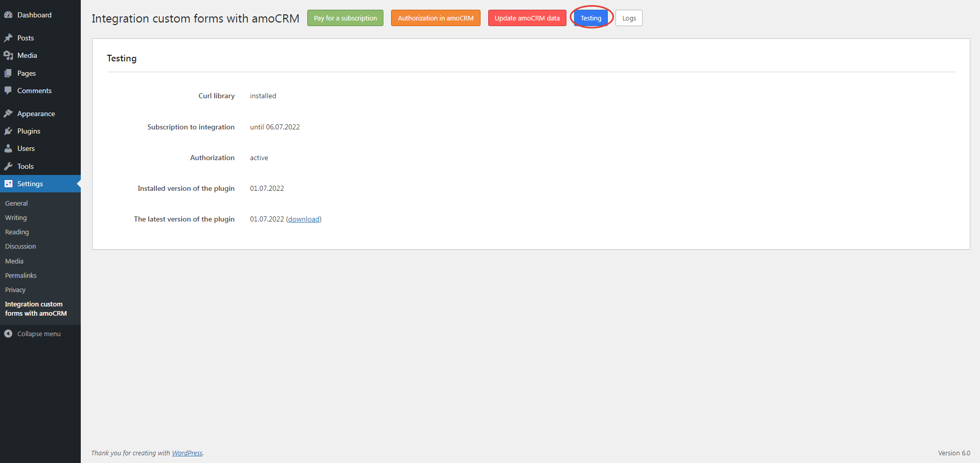This screenshot has width=980, height=463.
Task: Go to Media in the main sidebar
Action: point(40,55)
